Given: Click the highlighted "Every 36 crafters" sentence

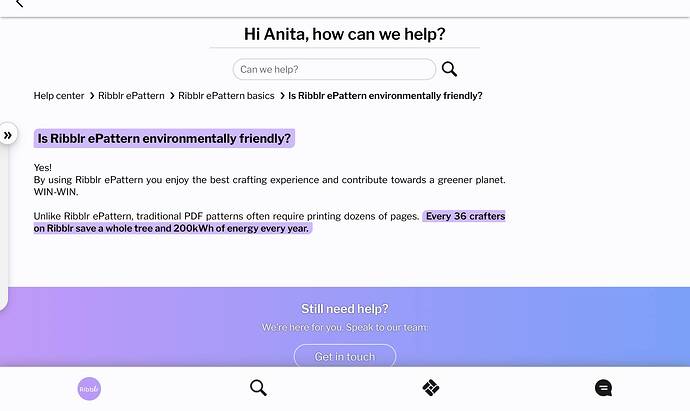Looking at the screenshot, I should coord(270,222).
